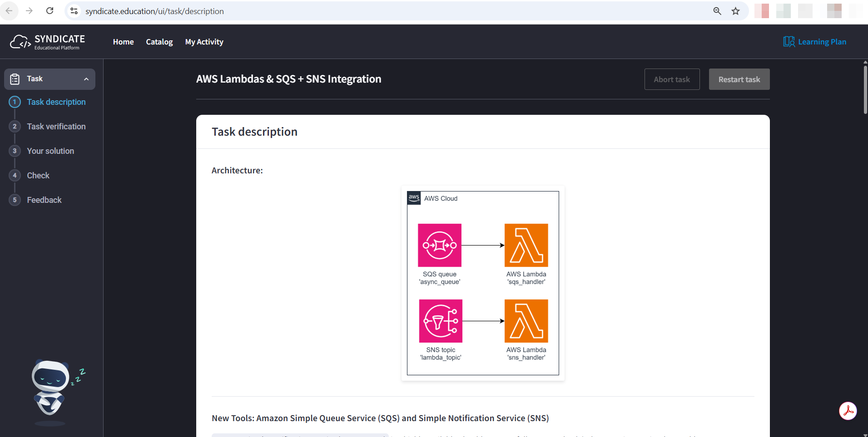Click the Learning Plan book icon
The height and width of the screenshot is (437, 868).
pyautogui.click(x=789, y=42)
